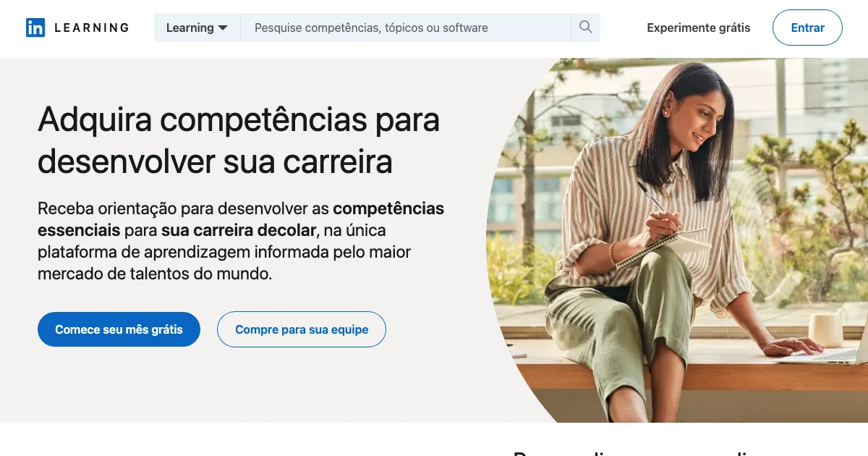Click the LinkedIn "in" logo icon
This screenshot has height=456, width=868.
coord(35,28)
